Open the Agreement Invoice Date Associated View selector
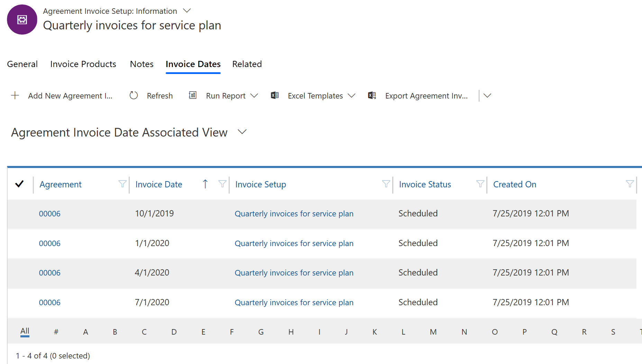The width and height of the screenshot is (642, 364). [242, 132]
